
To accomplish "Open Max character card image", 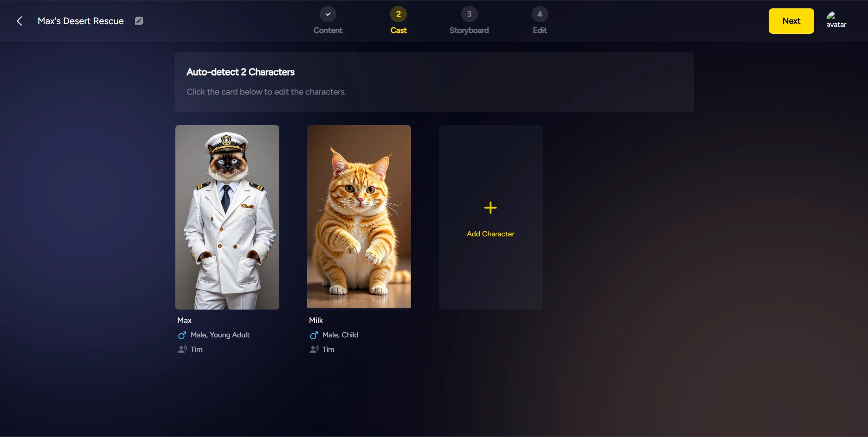I will click(227, 217).
